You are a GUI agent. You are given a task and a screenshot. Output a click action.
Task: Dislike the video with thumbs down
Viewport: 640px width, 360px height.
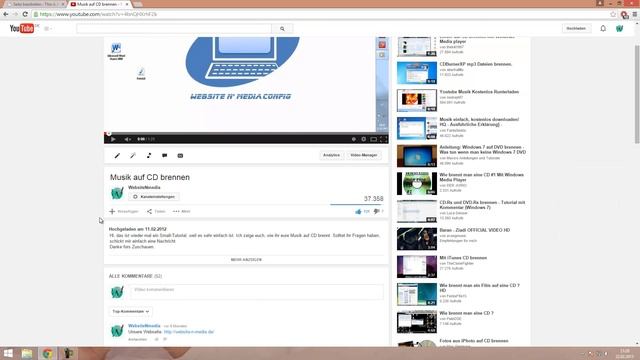378,211
